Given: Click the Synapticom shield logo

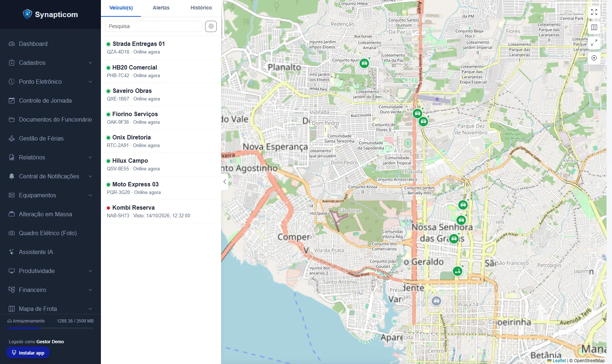Looking at the screenshot, I should click(27, 14).
